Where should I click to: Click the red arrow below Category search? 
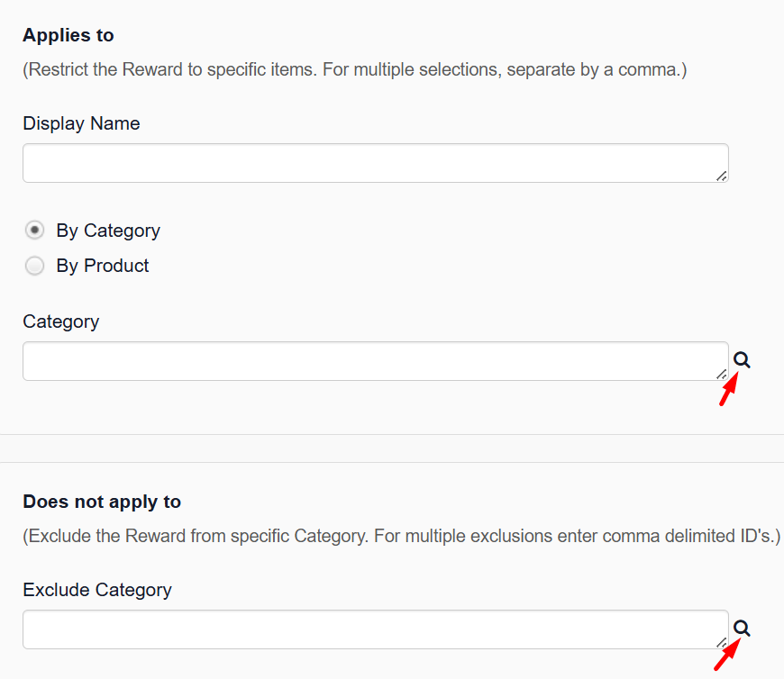coord(728,390)
